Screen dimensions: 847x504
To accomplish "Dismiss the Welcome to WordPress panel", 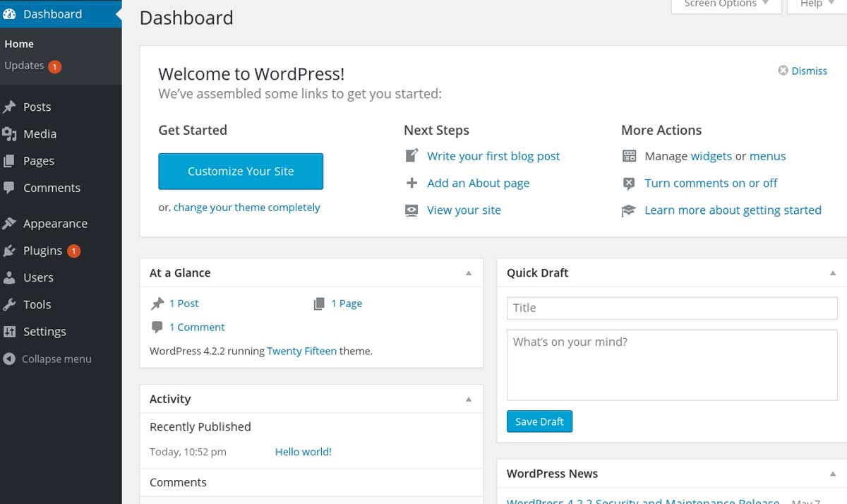I will coord(803,71).
